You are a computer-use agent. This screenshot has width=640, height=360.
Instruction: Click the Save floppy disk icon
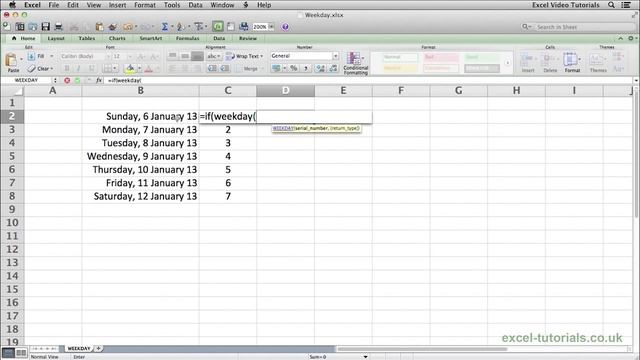45,27
